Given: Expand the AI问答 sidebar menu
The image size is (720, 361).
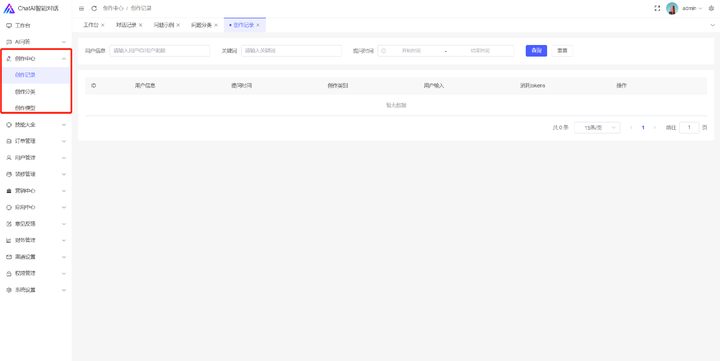Looking at the screenshot, I should [36, 42].
